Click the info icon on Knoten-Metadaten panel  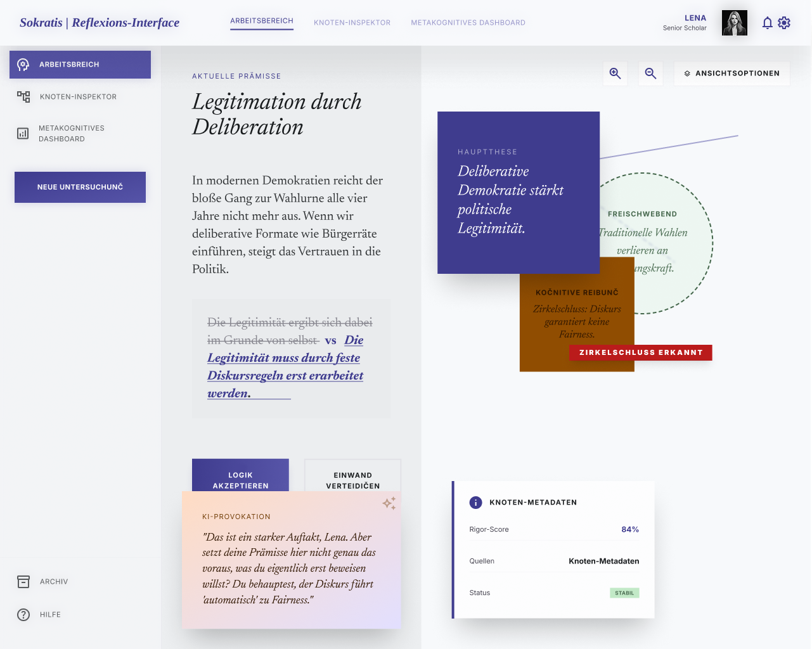tap(476, 502)
